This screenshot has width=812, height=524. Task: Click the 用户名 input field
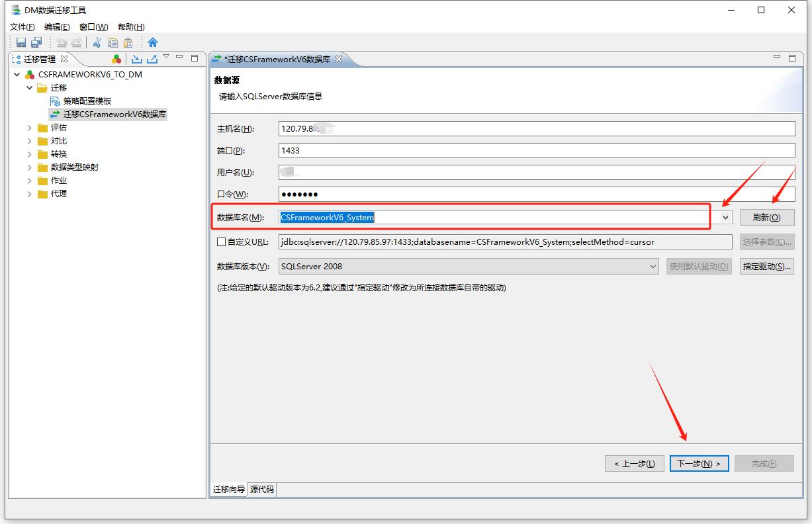click(x=537, y=172)
